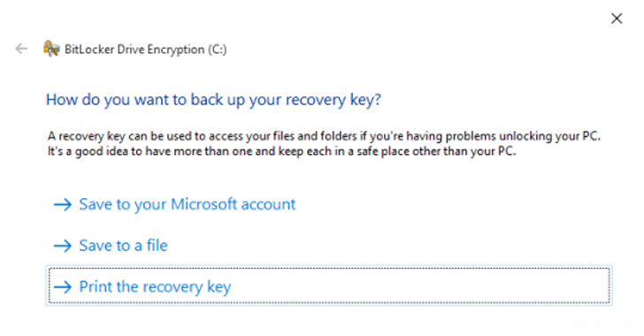Go back using the left arrow icon
644x336 pixels.
21,49
